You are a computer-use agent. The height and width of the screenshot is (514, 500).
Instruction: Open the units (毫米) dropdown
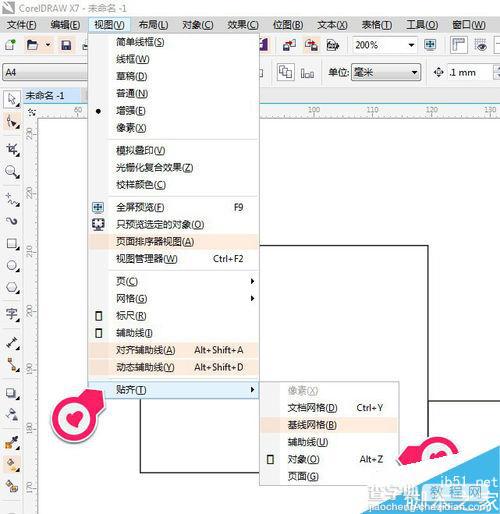click(414, 72)
